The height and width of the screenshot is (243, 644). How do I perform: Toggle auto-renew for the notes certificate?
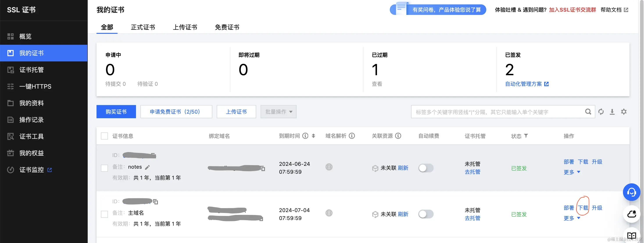pyautogui.click(x=426, y=168)
